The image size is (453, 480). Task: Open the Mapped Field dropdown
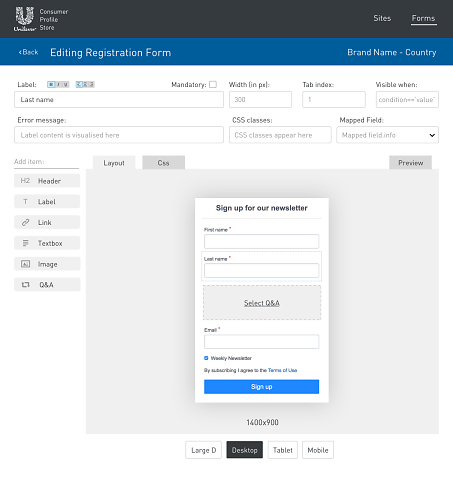coord(387,135)
